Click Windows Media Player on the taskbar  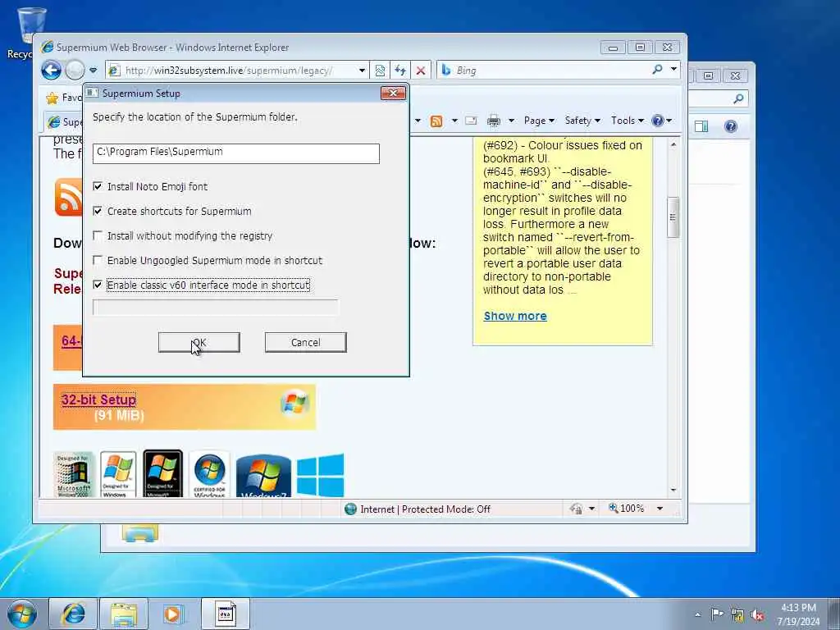click(173, 614)
